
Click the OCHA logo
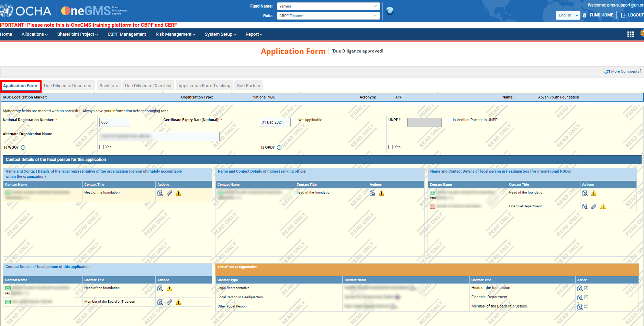25,11
